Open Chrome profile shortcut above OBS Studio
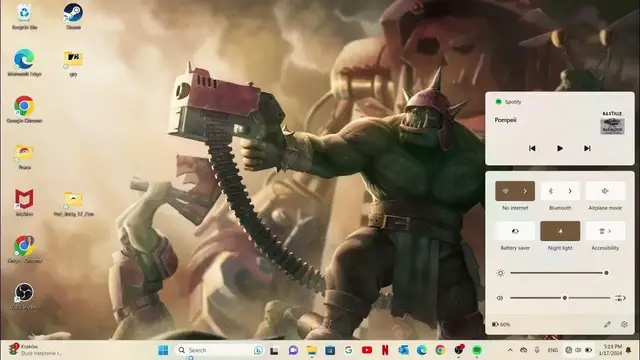640x360 pixels. (x=24, y=249)
